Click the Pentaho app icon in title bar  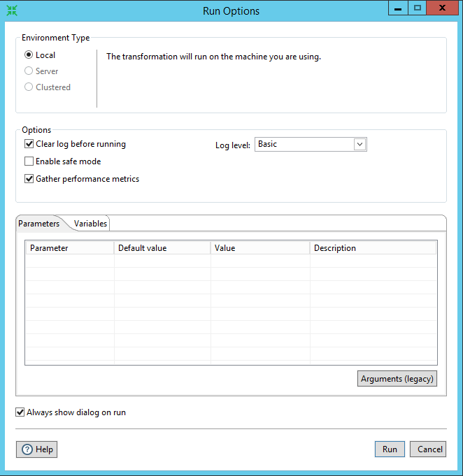click(x=11, y=10)
